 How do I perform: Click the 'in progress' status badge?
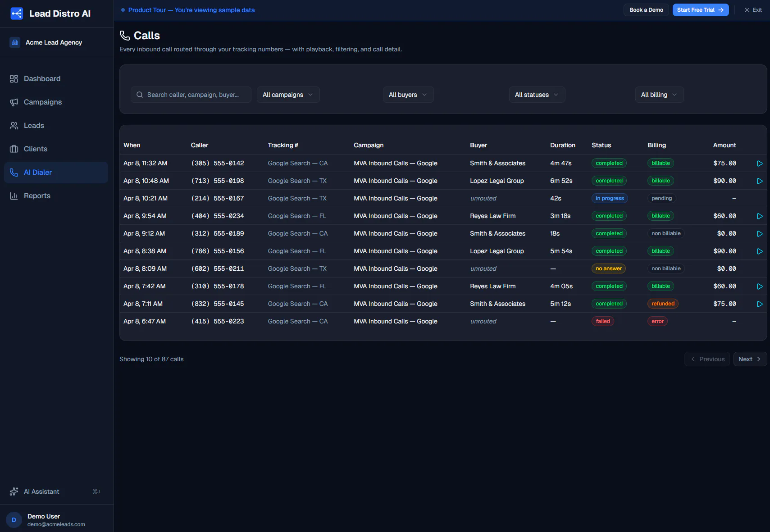pyautogui.click(x=610, y=198)
